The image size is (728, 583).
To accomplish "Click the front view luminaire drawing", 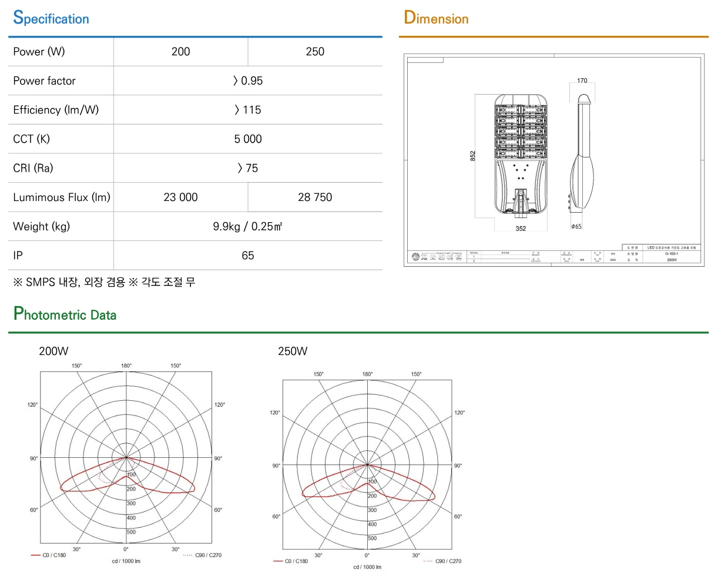I will (x=521, y=156).
